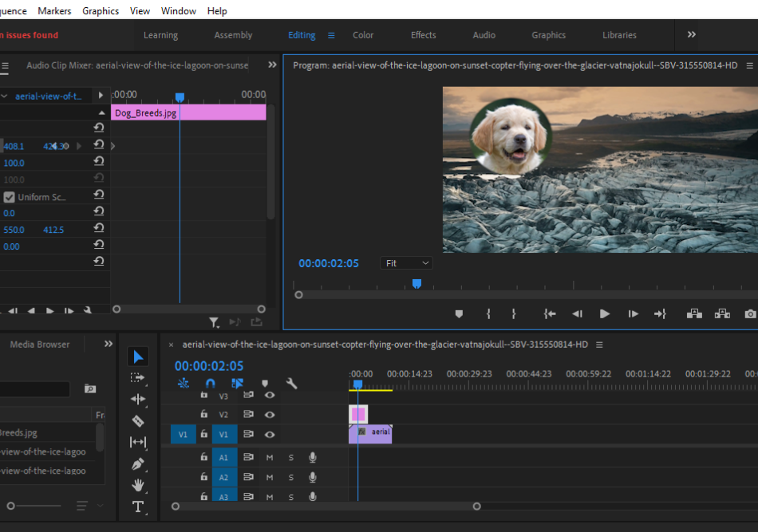Show more workspaces chevron
Viewport: 758px width, 532px height.
click(692, 35)
